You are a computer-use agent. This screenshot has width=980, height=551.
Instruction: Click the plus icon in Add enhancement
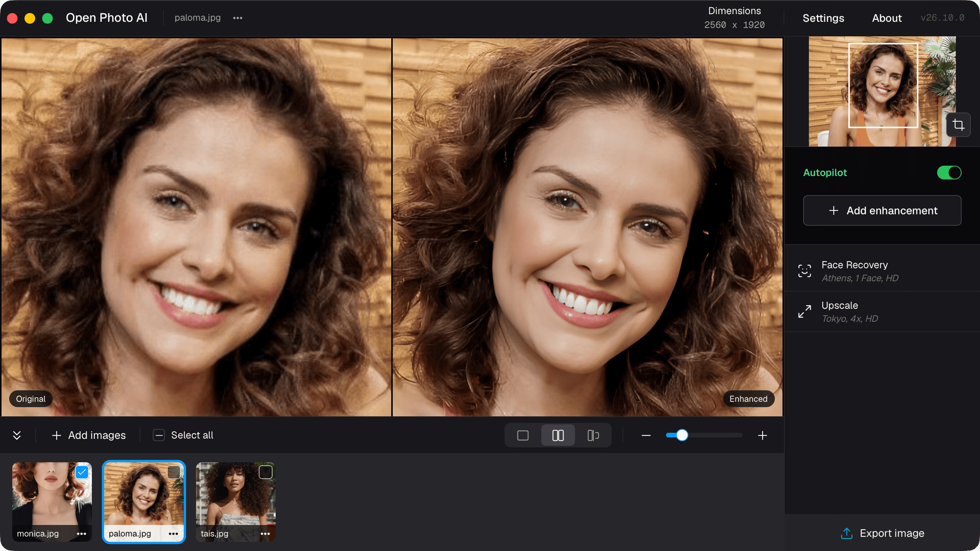click(x=834, y=210)
